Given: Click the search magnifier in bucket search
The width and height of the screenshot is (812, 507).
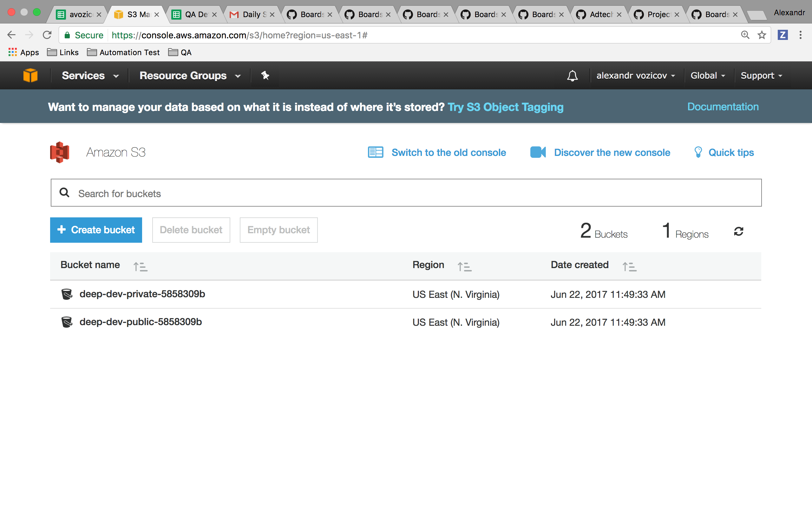Looking at the screenshot, I should coord(64,193).
